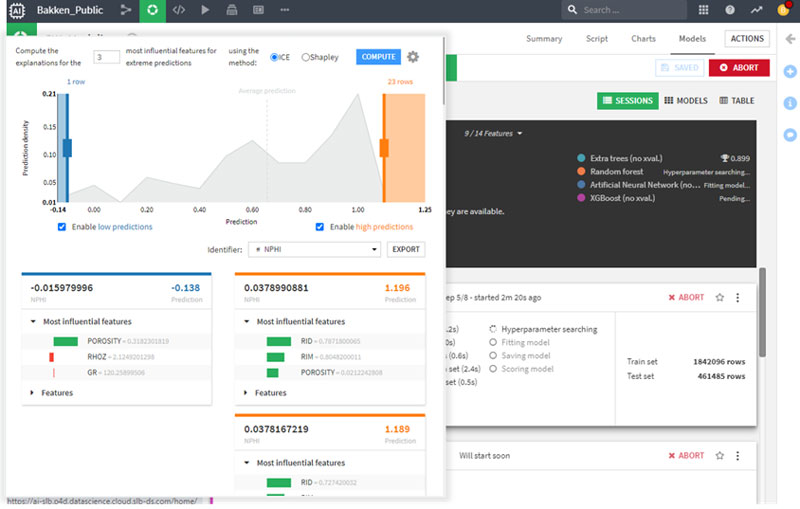Click the Bakken_Public project name
Image resolution: width=800 pixels, height=509 pixels.
[x=69, y=10]
